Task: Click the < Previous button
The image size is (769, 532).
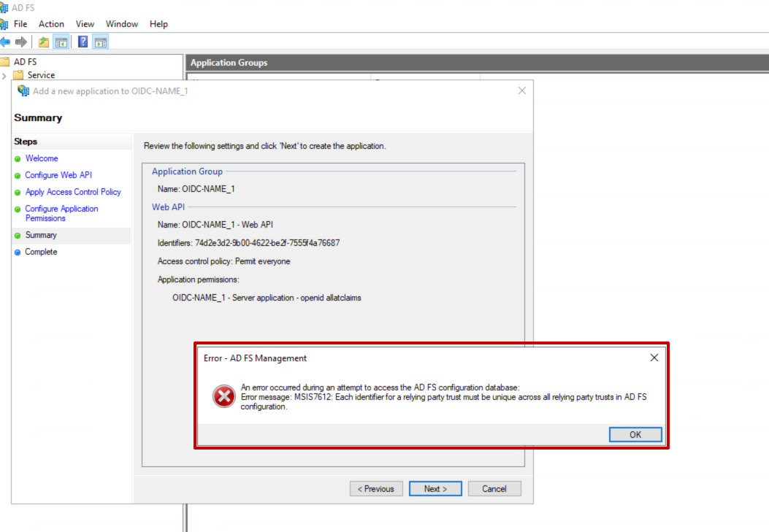Action: click(376, 488)
